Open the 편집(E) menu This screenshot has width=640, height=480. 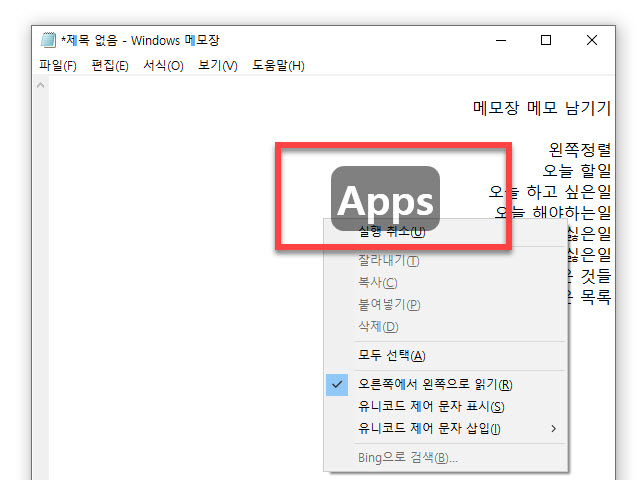[110, 65]
